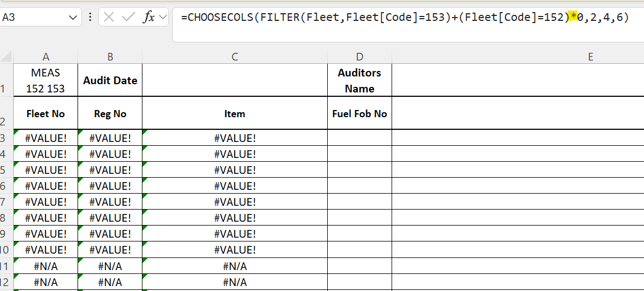The image size is (644, 291).
Task: Select column E header
Action: 591,57
